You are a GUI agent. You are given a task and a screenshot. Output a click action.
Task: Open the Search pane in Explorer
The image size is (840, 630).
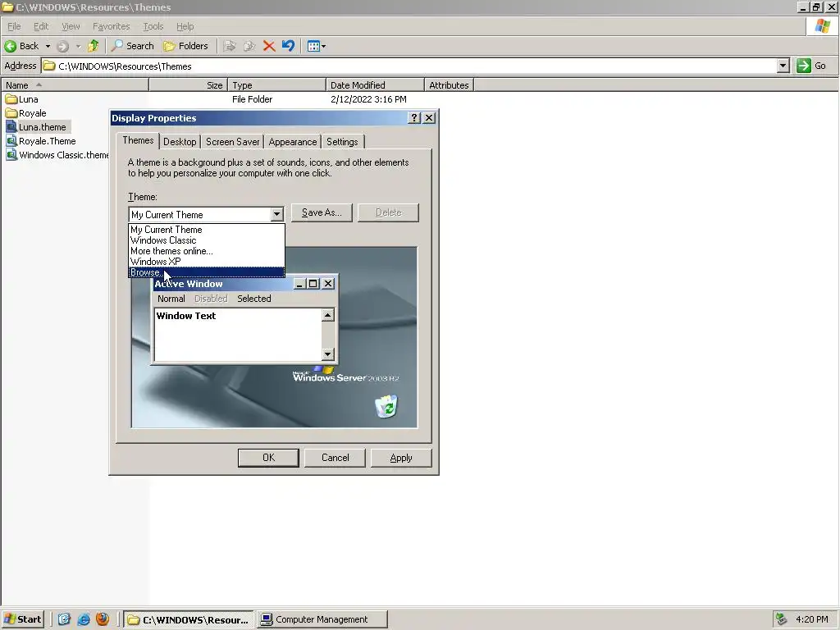tap(132, 46)
